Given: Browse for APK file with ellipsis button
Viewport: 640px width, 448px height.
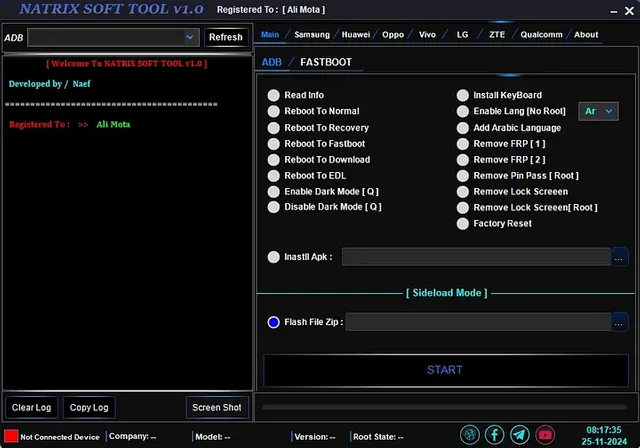Looking at the screenshot, I should (619, 257).
